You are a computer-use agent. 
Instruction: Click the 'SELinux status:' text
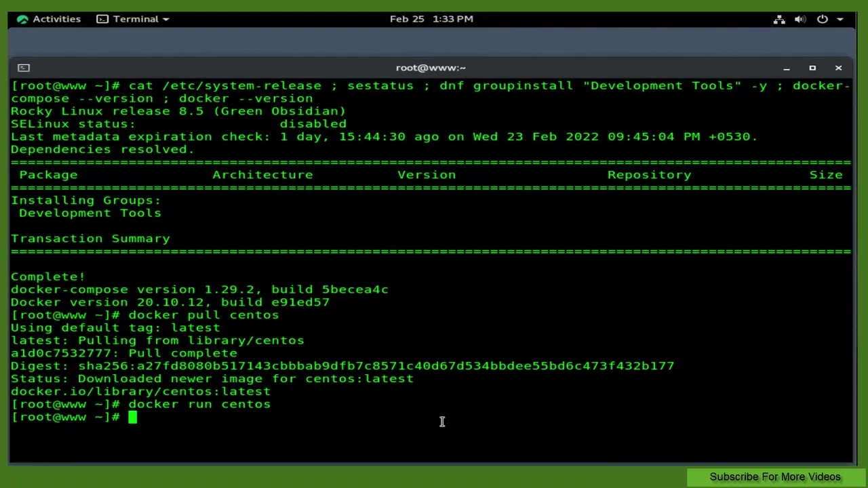coord(73,124)
